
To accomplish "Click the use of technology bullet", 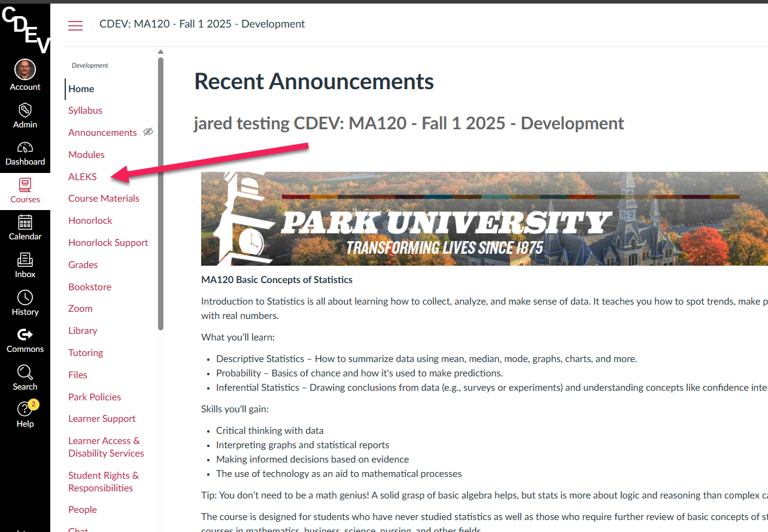I will 339,473.
